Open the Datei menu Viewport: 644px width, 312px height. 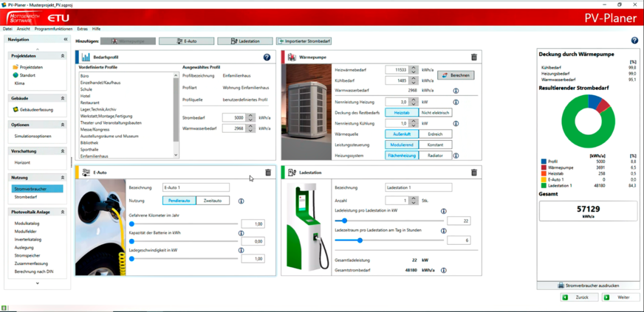tap(7, 29)
